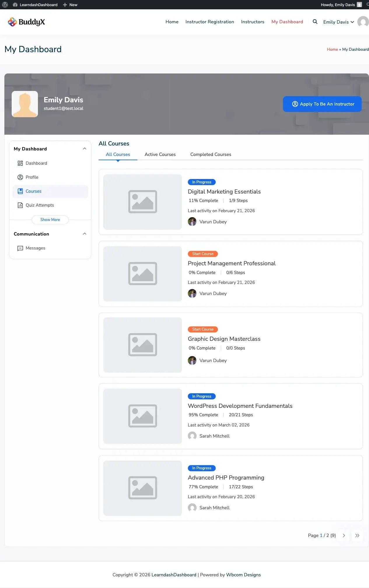Click Project Management Professional course thumbnail
Screen dimensions: 369x588
point(143,274)
